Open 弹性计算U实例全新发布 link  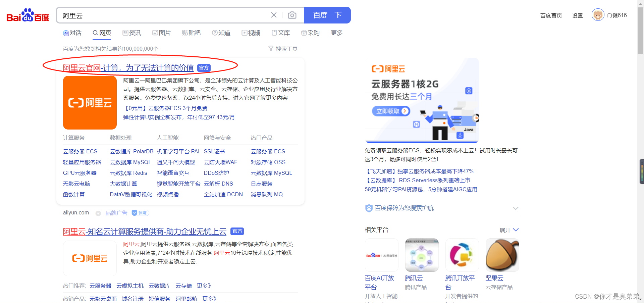(179, 117)
